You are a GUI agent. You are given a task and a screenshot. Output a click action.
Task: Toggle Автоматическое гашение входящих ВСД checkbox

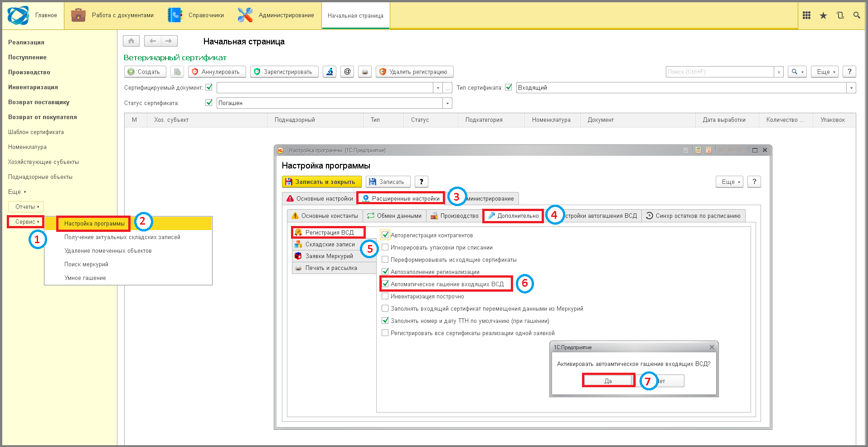point(385,284)
